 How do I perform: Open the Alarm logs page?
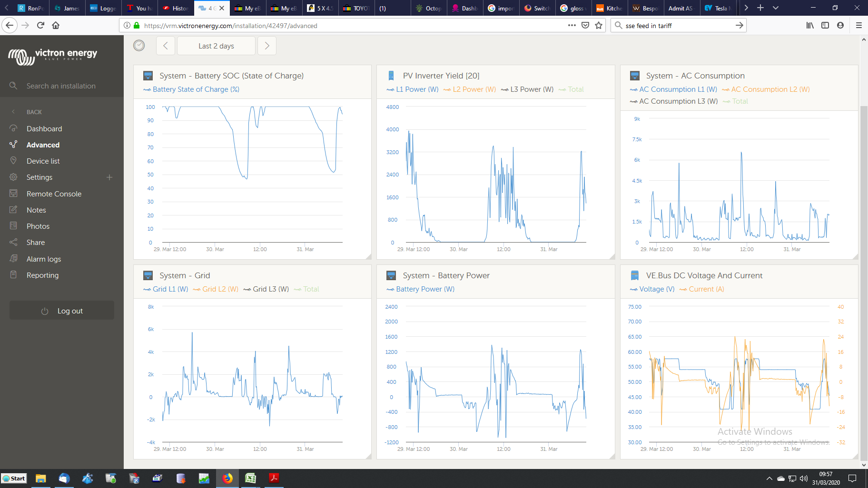pos(44,259)
